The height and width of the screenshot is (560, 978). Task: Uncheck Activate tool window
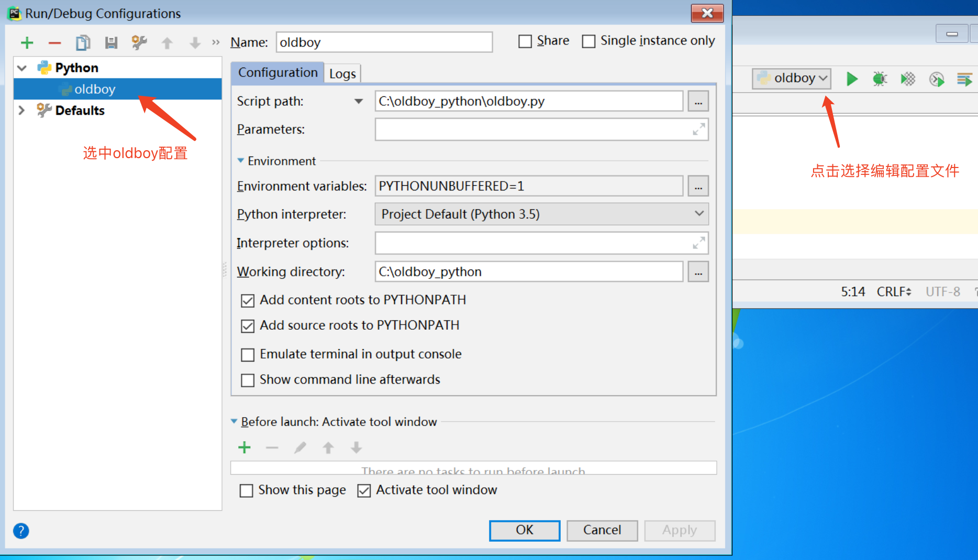364,490
